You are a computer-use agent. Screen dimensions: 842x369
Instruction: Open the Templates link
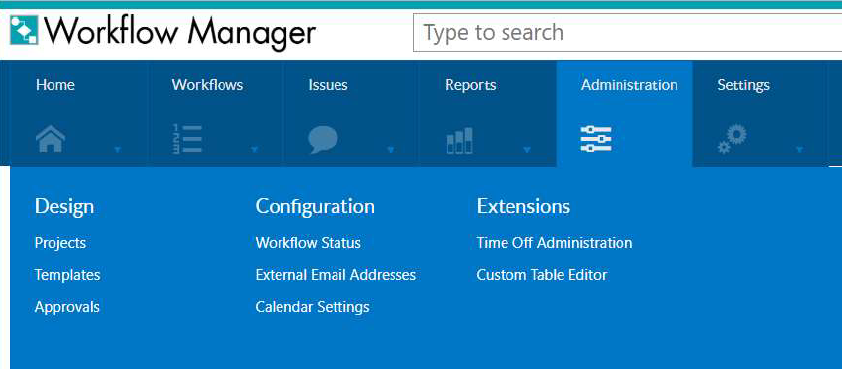[68, 275]
